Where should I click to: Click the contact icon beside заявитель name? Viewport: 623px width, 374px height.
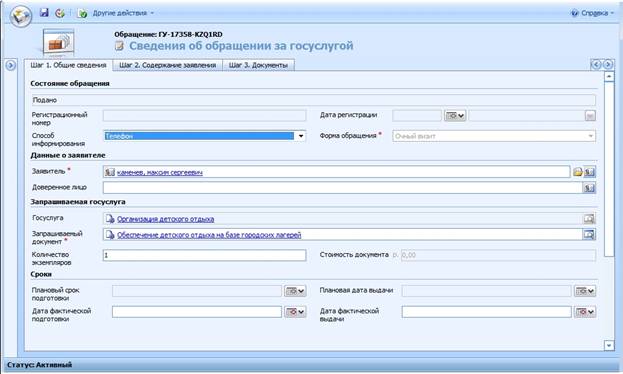pyautogui.click(x=110, y=172)
